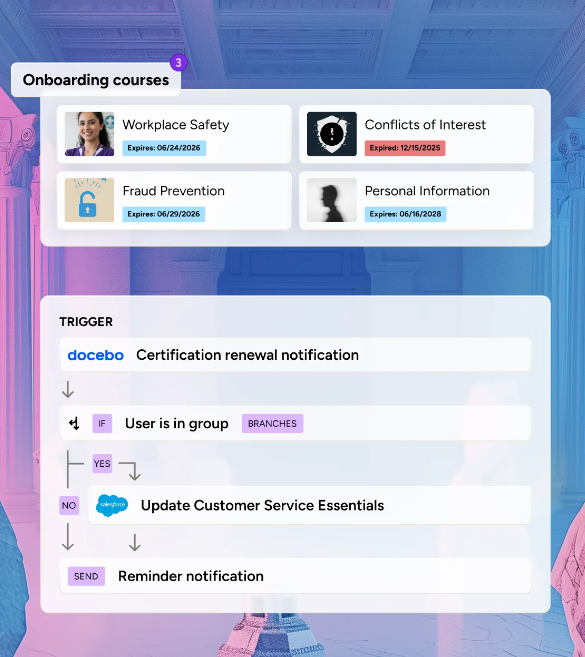Open the Fraud Prevention padlock icon
Viewport: 585px width, 657px height.
(89, 200)
